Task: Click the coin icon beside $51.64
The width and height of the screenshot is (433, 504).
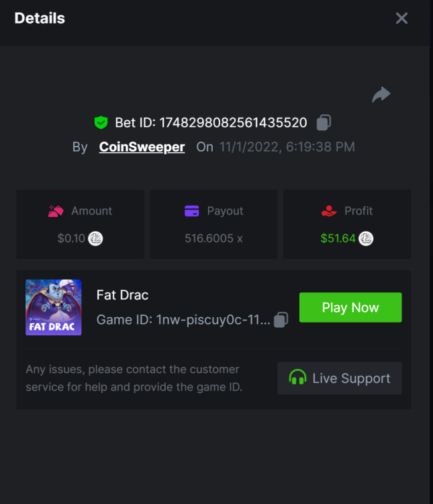Action: 366,239
